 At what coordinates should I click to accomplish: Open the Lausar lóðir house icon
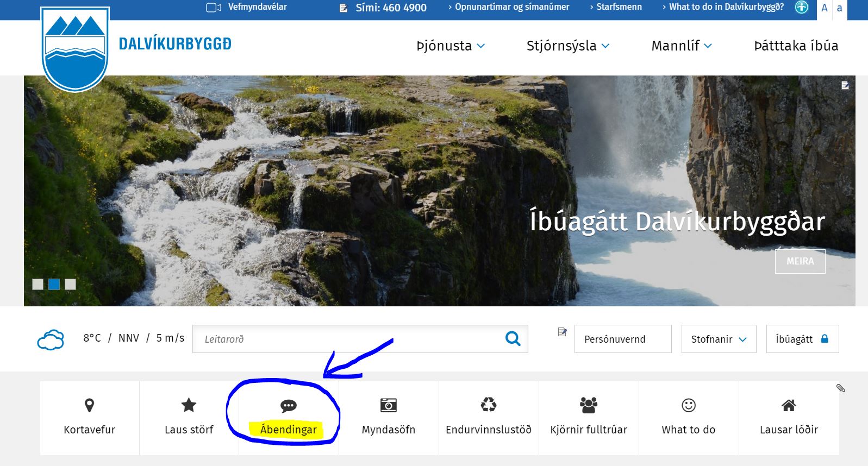coord(788,405)
